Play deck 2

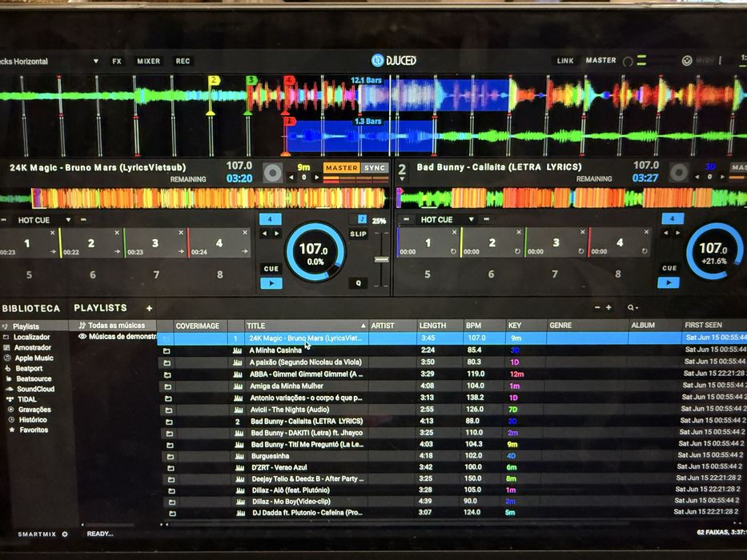click(669, 283)
